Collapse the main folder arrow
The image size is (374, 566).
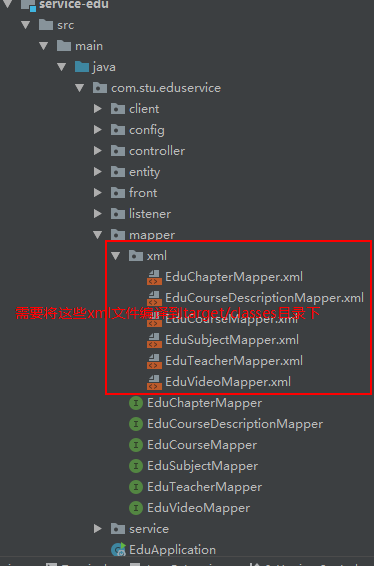point(44,46)
